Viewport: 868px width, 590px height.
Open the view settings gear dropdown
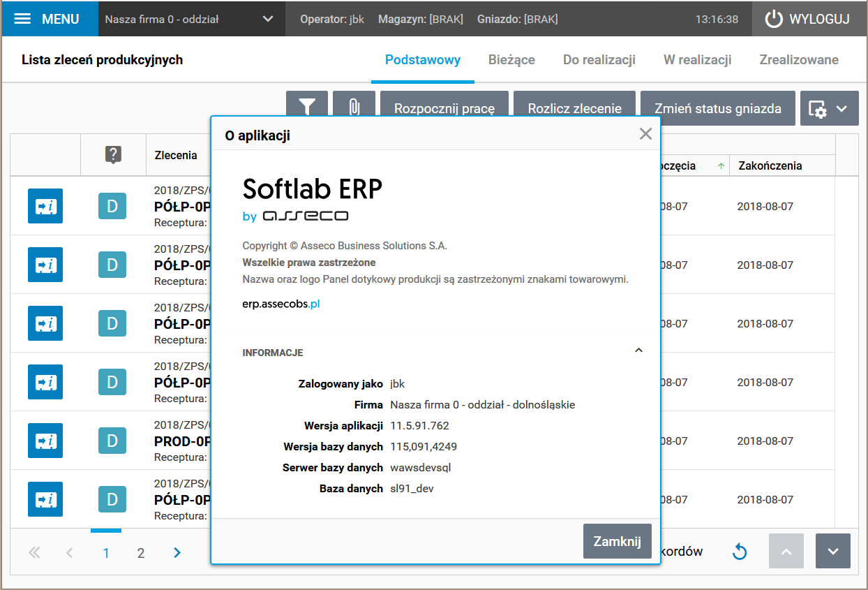point(829,109)
